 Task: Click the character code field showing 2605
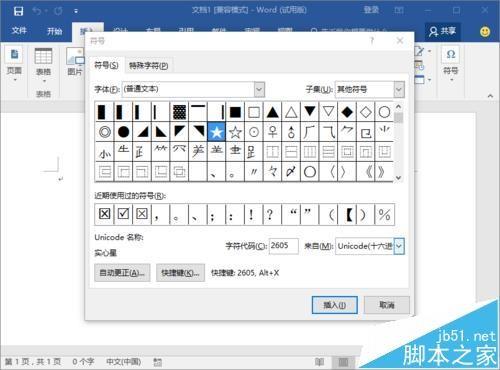point(283,246)
